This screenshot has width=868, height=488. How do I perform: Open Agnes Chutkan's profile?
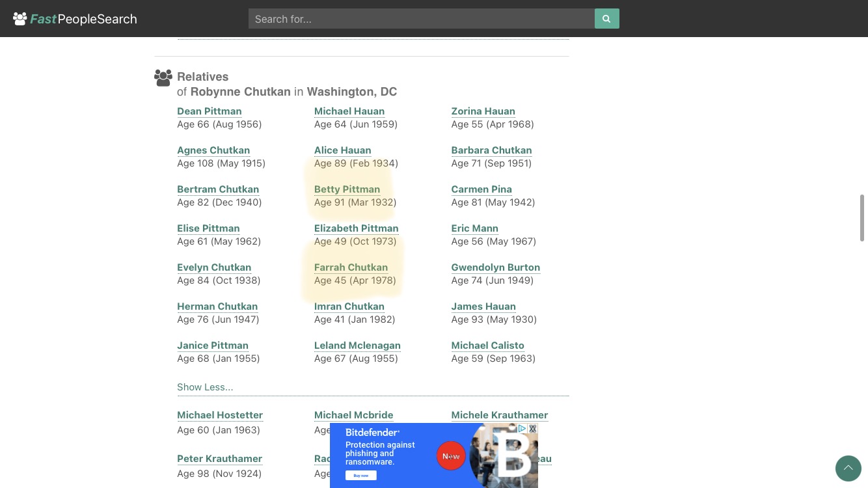pyautogui.click(x=213, y=150)
